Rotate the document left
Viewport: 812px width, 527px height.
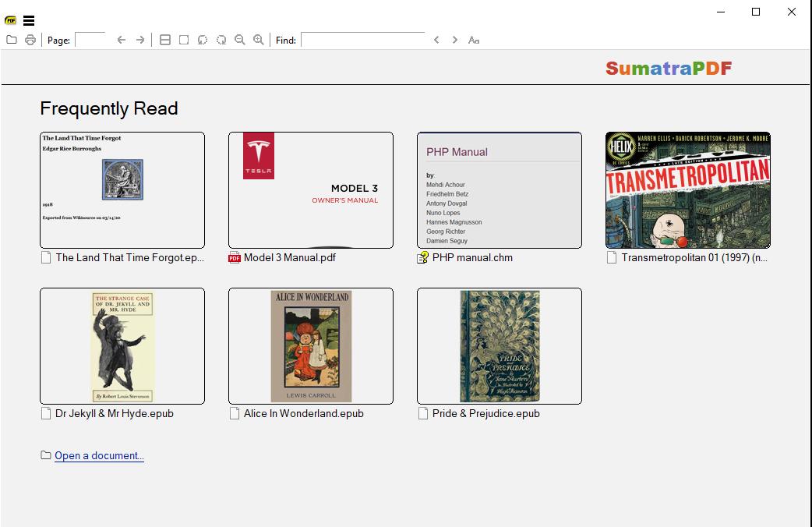tap(201, 40)
